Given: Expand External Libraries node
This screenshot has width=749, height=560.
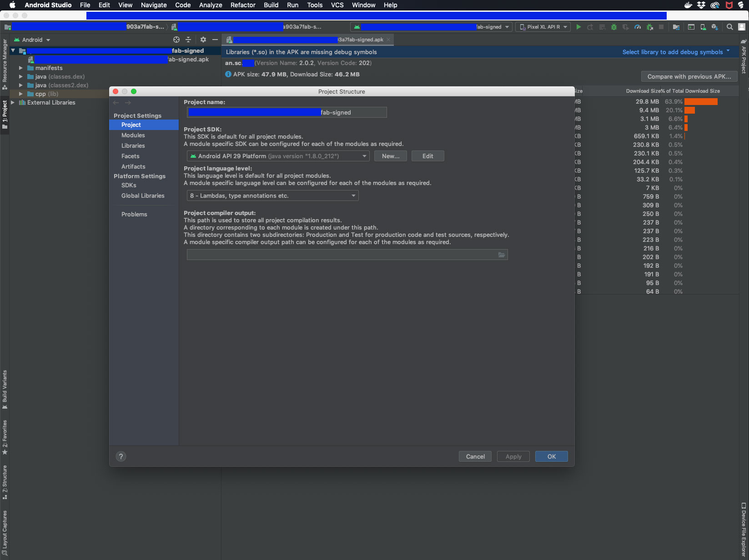Looking at the screenshot, I should (x=12, y=102).
